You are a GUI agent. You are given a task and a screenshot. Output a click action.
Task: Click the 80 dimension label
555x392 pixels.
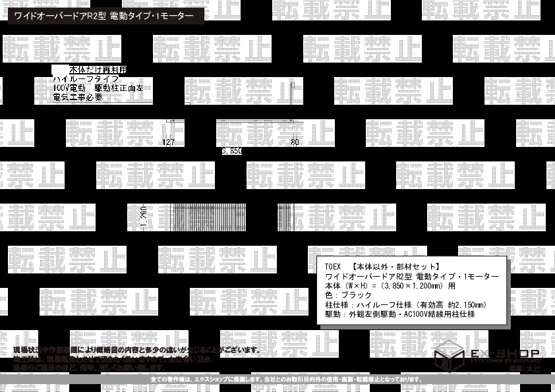(295, 142)
